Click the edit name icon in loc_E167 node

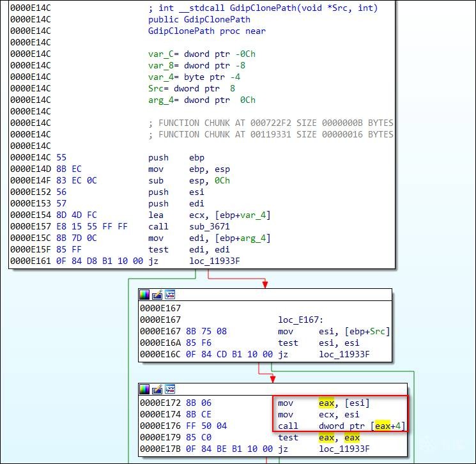[157, 295]
